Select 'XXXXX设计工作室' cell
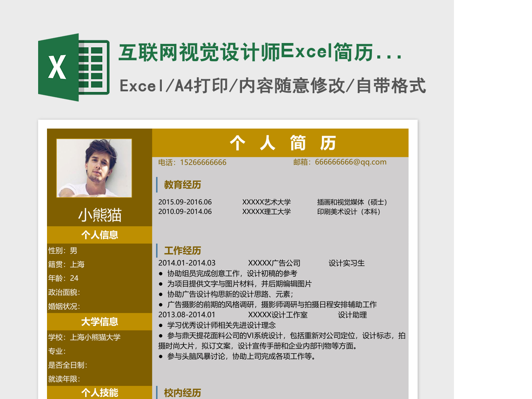 click(278, 315)
